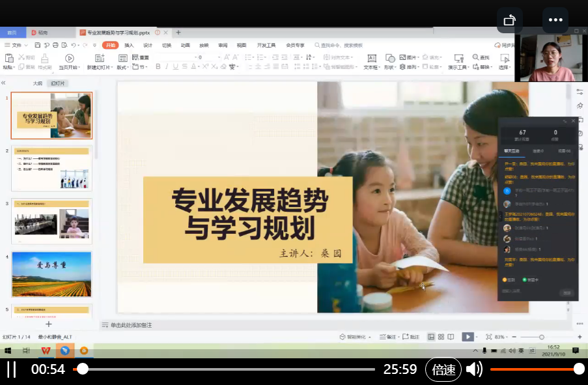Click the rotate screen icon at top
The image size is (588, 385).
pos(510,20)
